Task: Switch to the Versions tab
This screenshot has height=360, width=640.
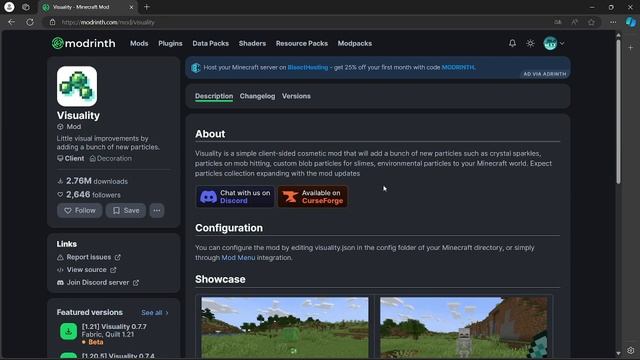Action: [296, 96]
